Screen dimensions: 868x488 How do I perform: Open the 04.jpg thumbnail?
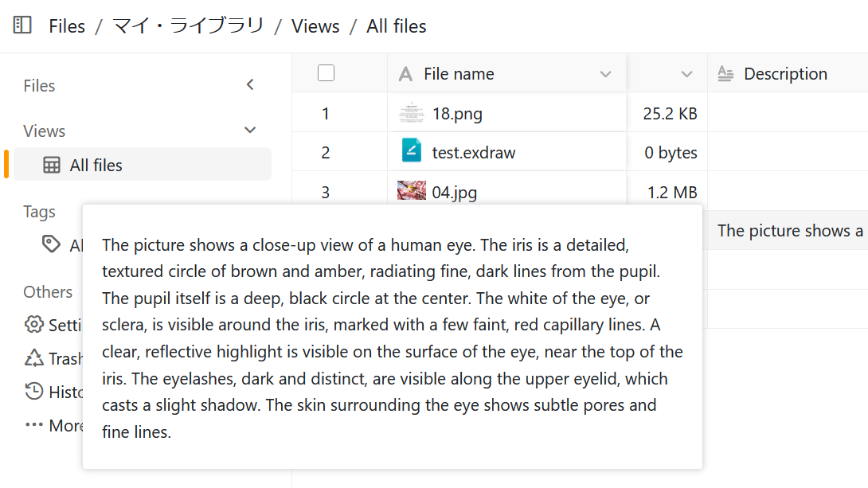(x=412, y=191)
